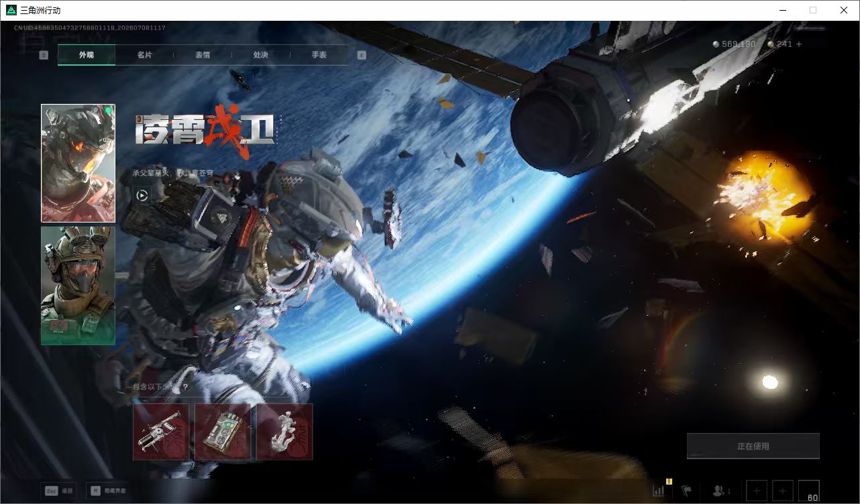Click the H hide-interface button
Image resolution: width=860 pixels, height=504 pixels.
107,491
